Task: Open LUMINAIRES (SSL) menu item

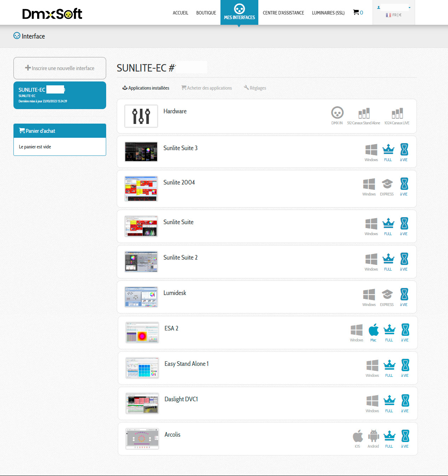Action: coord(328,13)
